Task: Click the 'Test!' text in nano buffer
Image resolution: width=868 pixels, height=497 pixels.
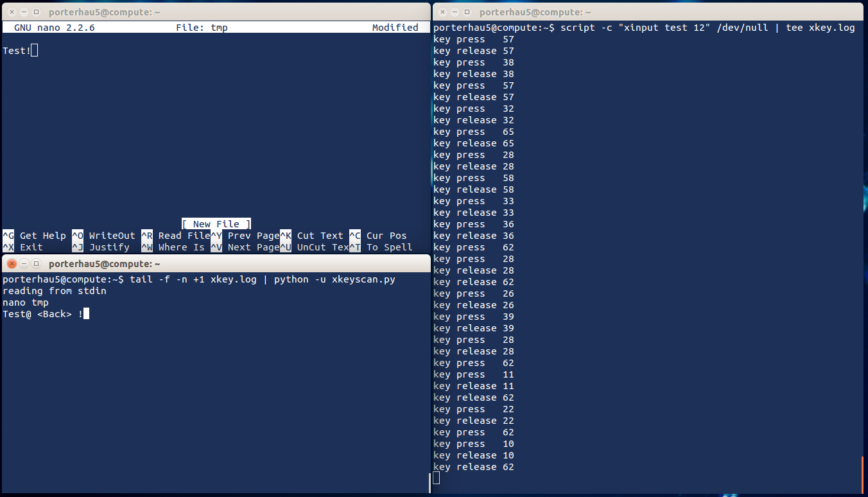Action: (x=17, y=51)
